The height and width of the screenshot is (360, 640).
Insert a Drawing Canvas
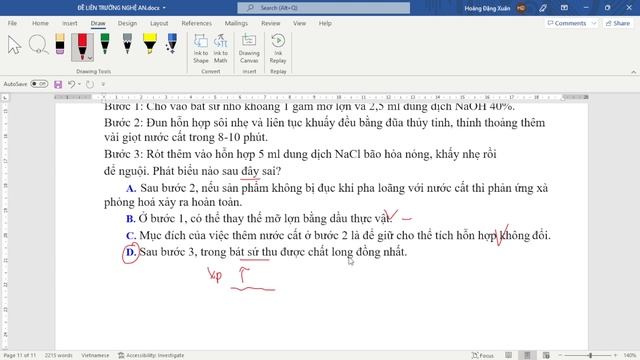coord(249,49)
